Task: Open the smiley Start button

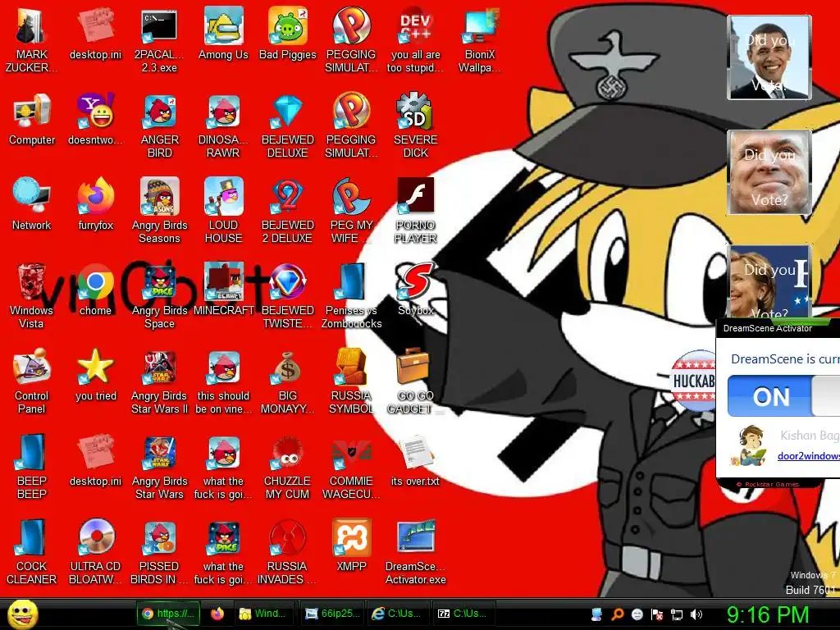Action: pyautogui.click(x=22, y=614)
